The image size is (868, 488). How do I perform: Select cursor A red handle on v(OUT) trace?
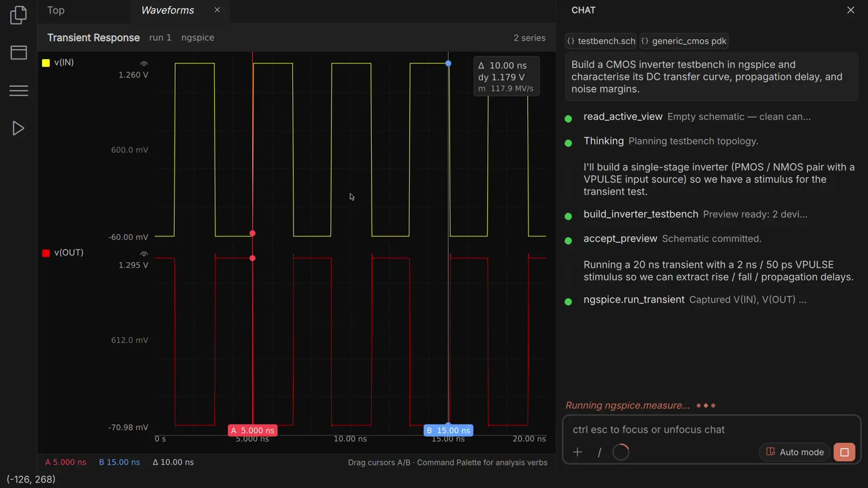tap(252, 258)
